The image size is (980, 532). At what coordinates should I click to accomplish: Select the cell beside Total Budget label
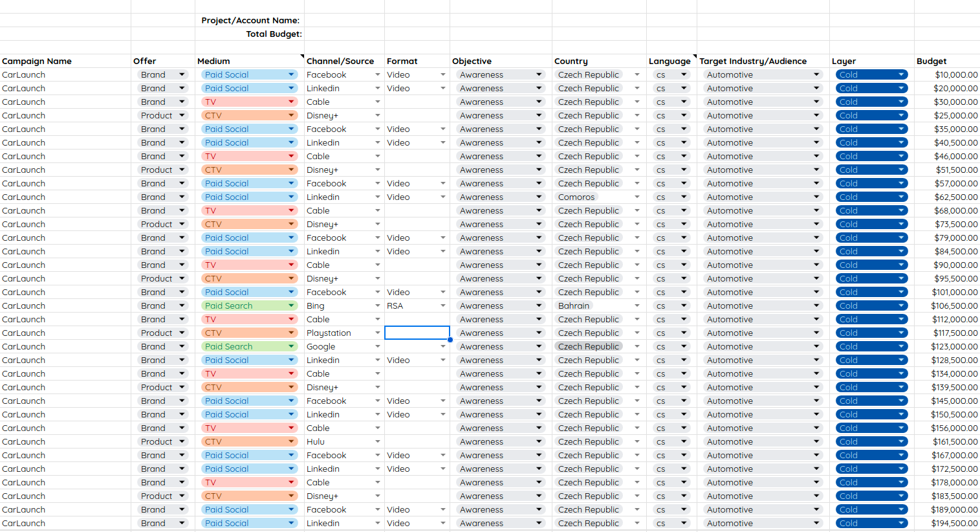click(x=344, y=34)
